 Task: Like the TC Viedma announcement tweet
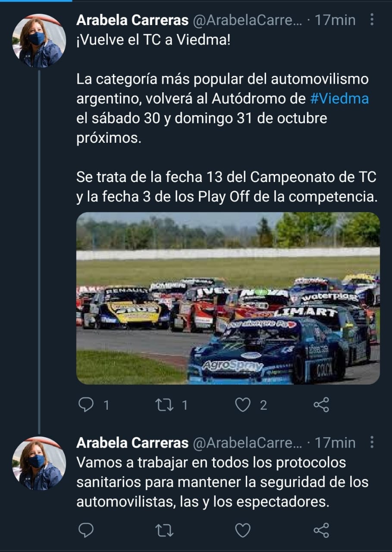click(x=244, y=405)
